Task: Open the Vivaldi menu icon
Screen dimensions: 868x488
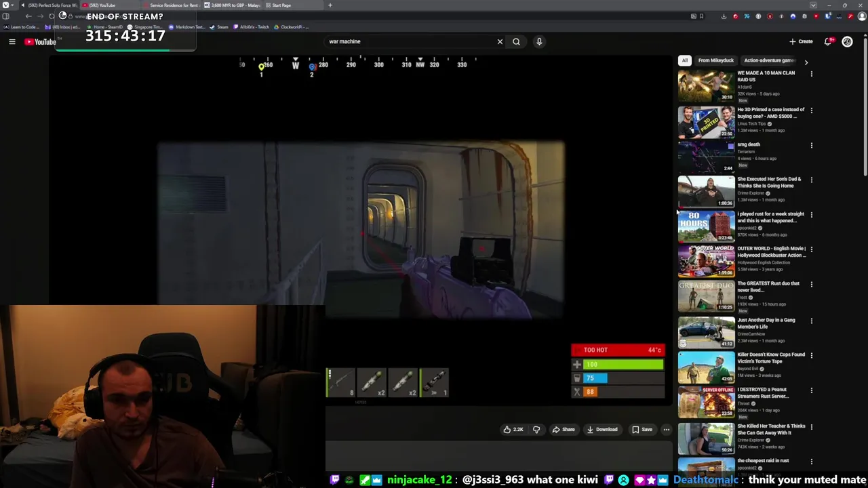Action: (x=5, y=5)
